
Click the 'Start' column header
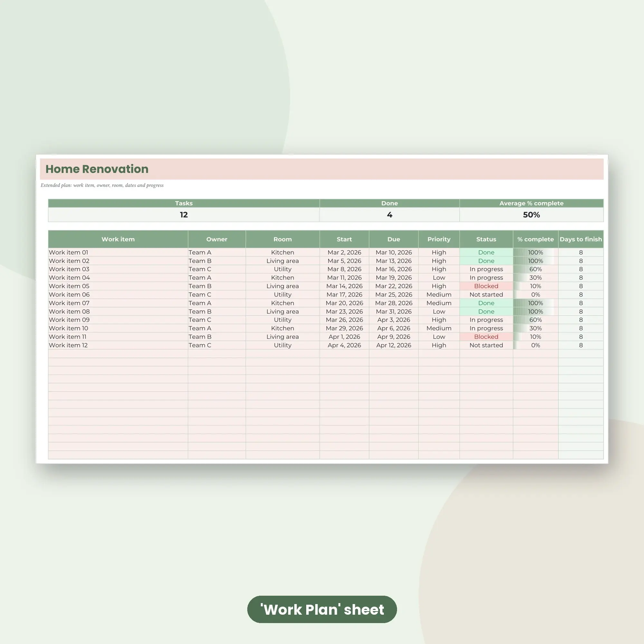(x=344, y=239)
